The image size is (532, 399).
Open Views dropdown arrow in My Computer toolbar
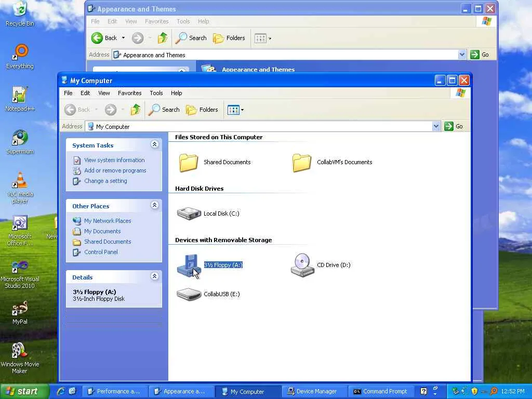click(x=242, y=110)
